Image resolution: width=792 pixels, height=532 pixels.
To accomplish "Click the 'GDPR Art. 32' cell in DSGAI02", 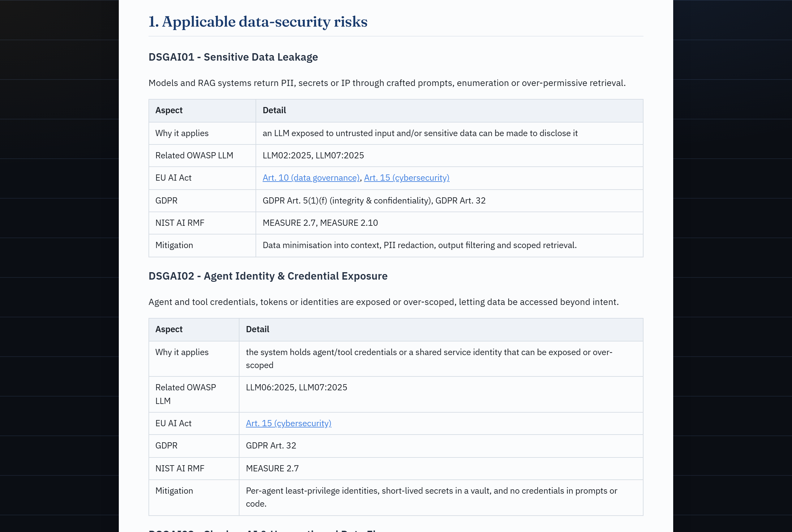I will coord(441,446).
